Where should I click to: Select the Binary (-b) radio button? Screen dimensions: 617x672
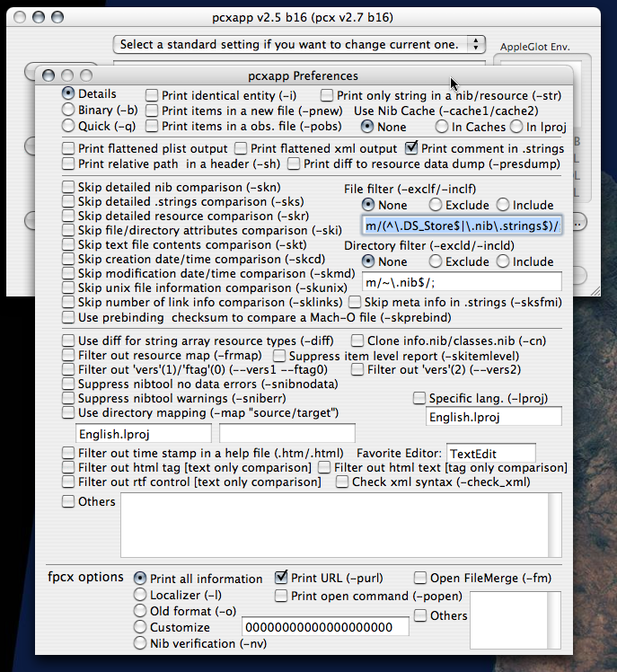(68, 110)
